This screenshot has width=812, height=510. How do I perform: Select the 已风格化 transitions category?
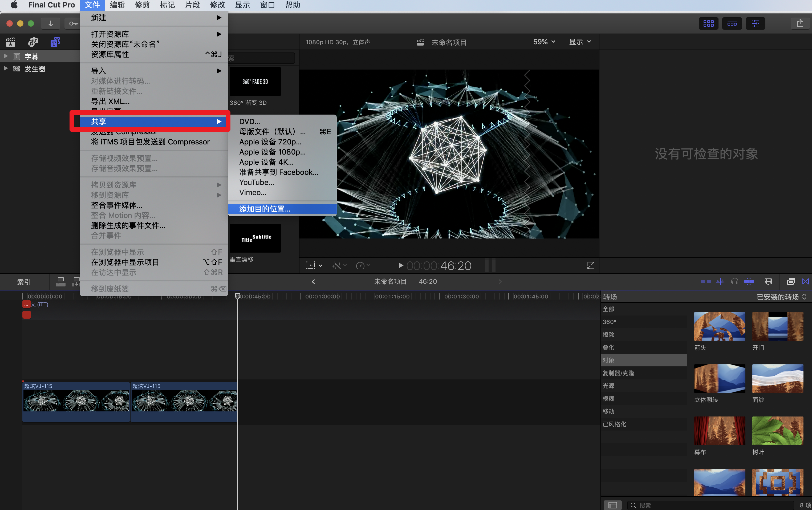[x=643, y=424]
